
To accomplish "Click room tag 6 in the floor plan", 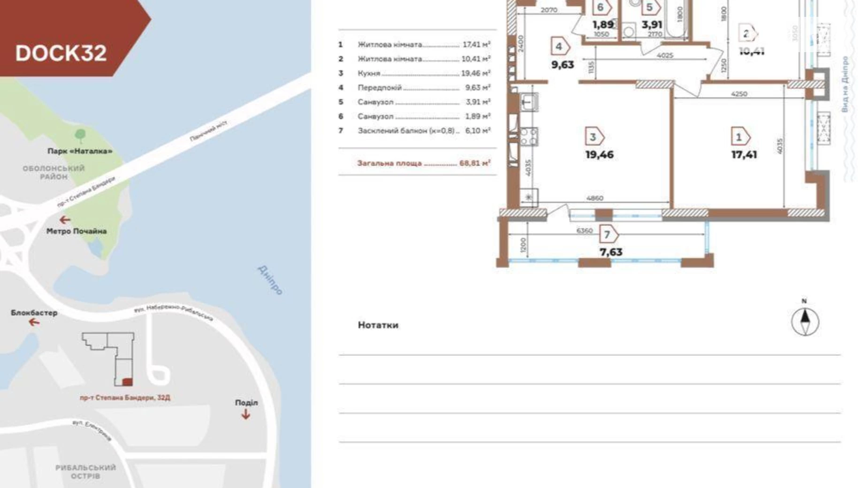I will point(602,8).
